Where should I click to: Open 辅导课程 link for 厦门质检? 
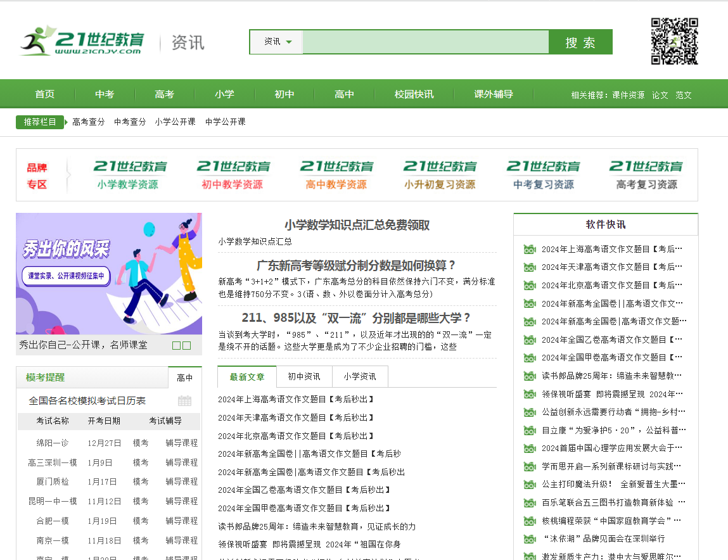[182, 481]
